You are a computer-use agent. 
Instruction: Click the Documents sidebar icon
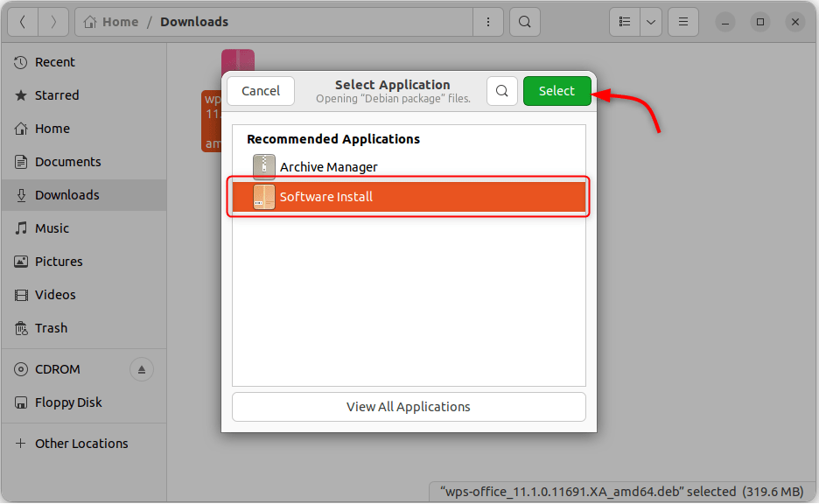pyautogui.click(x=21, y=162)
